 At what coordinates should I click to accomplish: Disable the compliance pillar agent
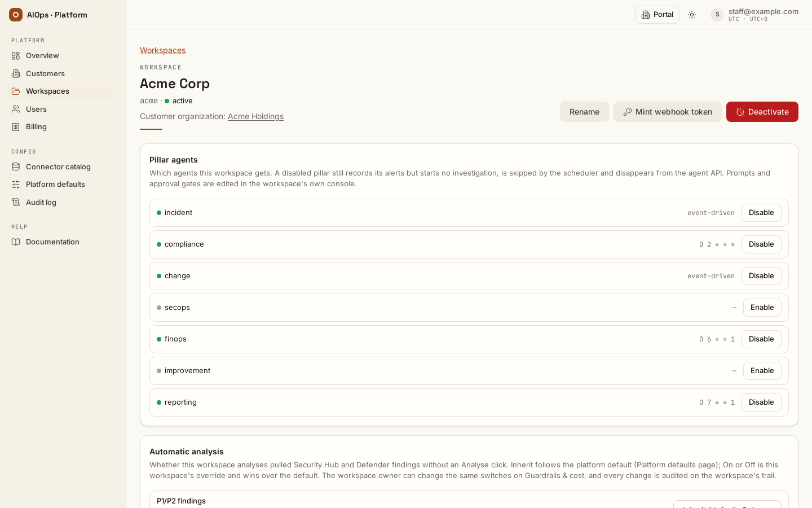tap(761, 244)
